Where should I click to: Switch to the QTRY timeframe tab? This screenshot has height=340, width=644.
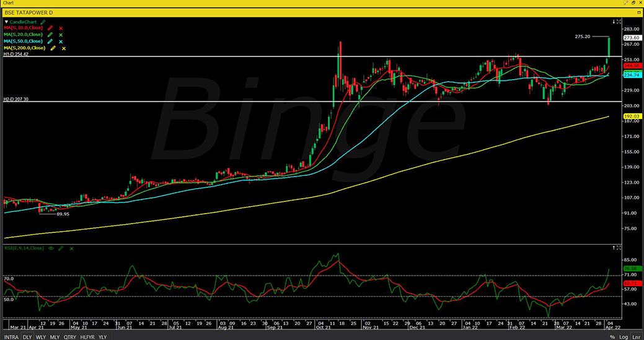coord(70,337)
